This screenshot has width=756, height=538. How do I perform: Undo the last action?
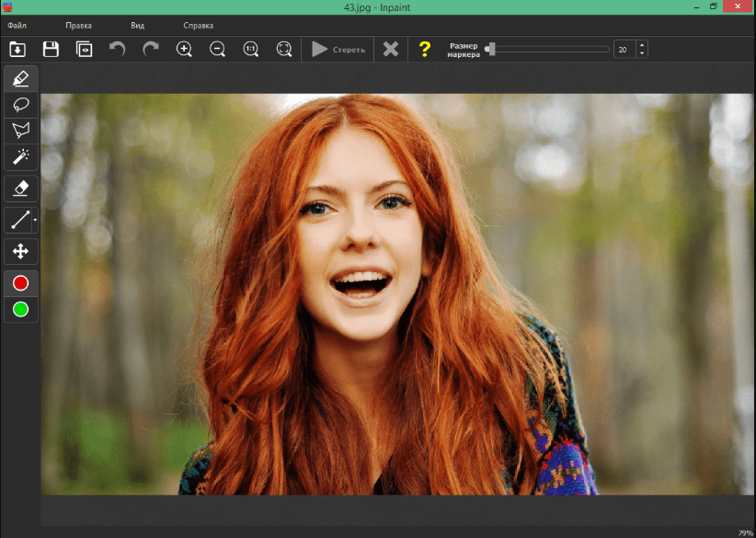[x=118, y=49]
